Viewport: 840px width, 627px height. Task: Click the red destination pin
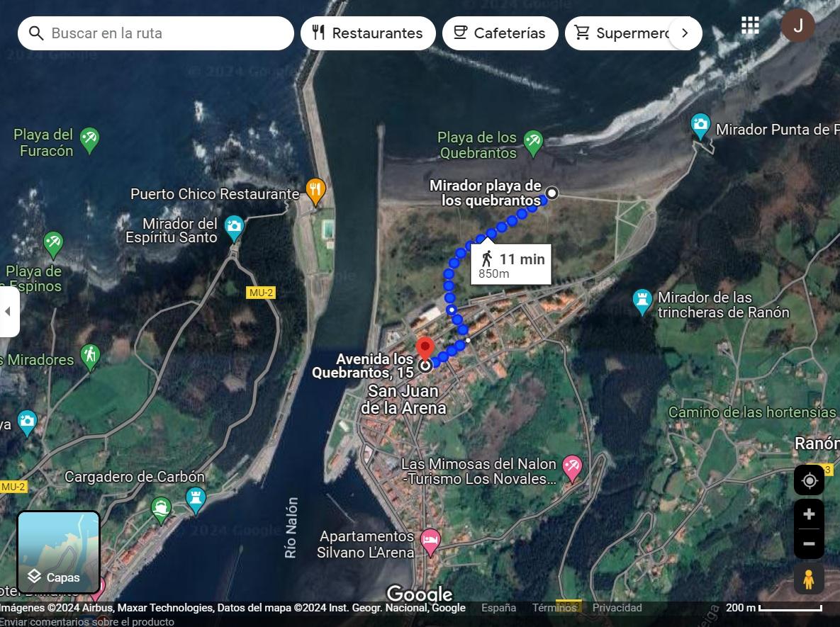pos(425,349)
